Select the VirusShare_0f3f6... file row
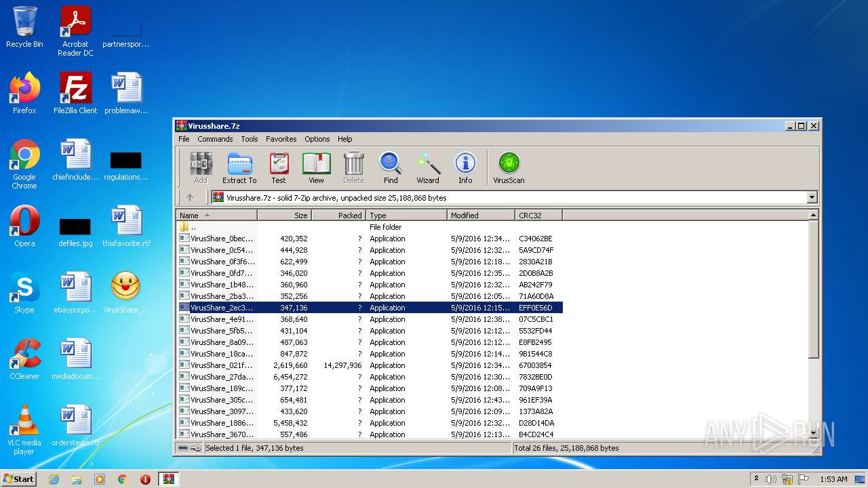 point(370,262)
